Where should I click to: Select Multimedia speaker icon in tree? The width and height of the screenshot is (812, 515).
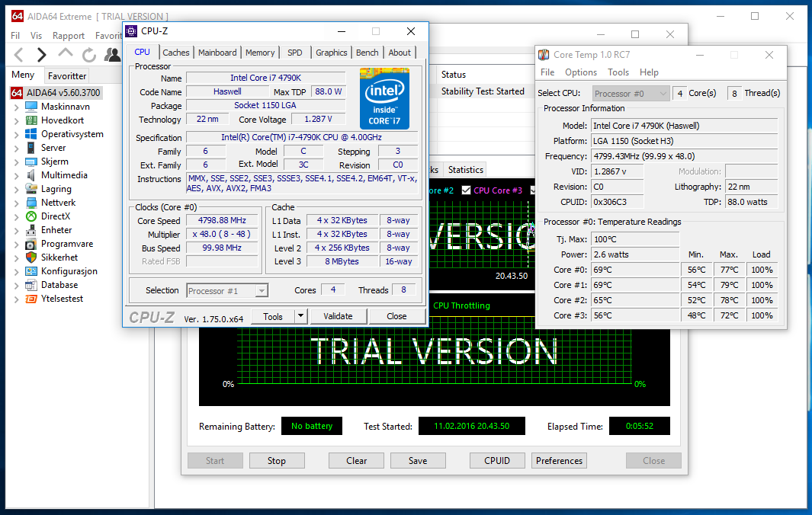click(x=31, y=175)
